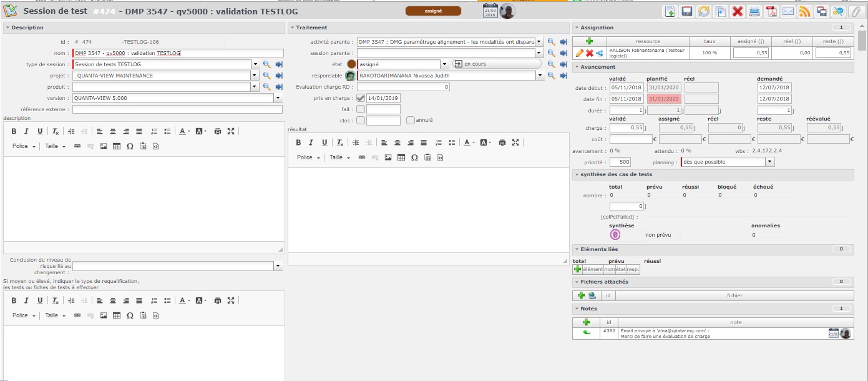Open the 'état' dropdown showing assigné
The width and height of the screenshot is (868, 381).
(x=444, y=64)
